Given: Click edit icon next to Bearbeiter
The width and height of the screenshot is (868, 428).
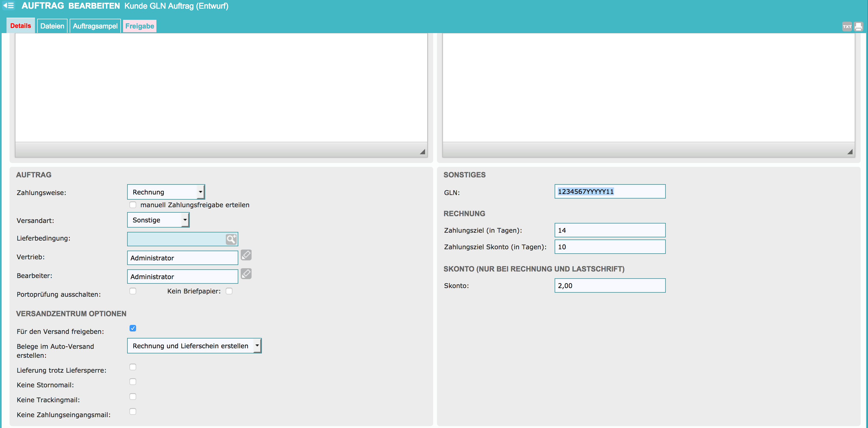Looking at the screenshot, I should (x=246, y=274).
